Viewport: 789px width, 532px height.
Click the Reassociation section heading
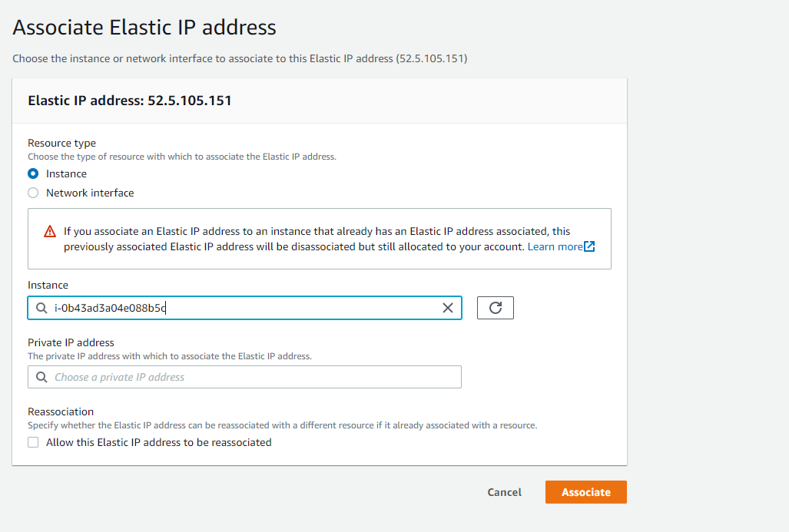pyautogui.click(x=61, y=411)
